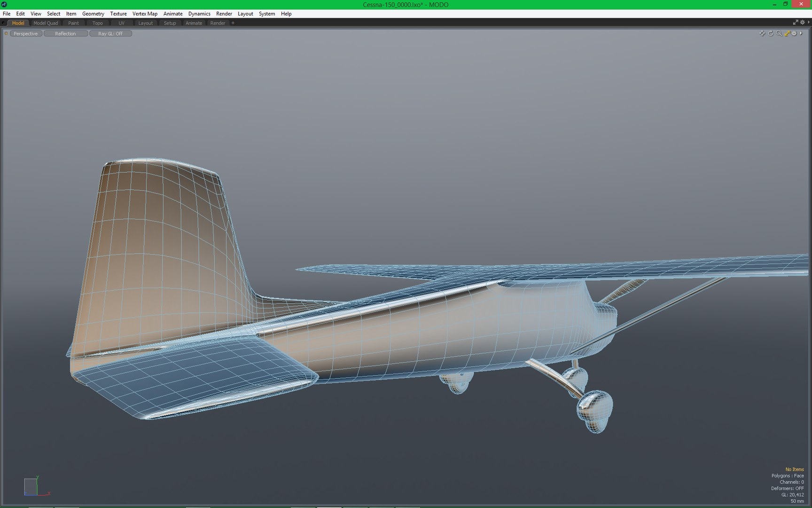Expand the viewport options arrow
Image resolution: width=812 pixels, height=508 pixels.
[x=801, y=33]
